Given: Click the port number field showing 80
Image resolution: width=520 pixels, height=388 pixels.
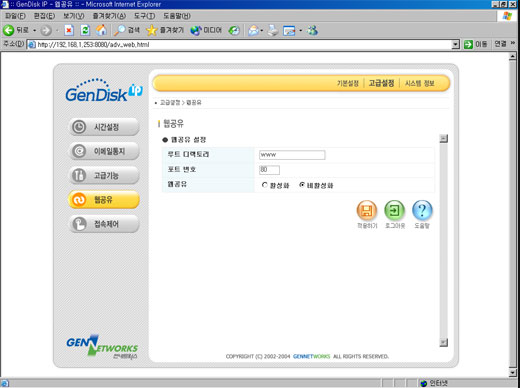Looking at the screenshot, I should [269, 170].
